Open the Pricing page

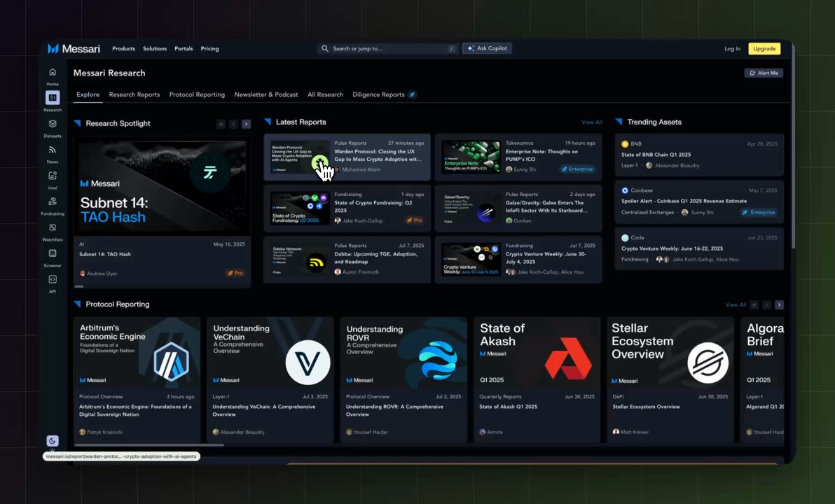point(210,48)
